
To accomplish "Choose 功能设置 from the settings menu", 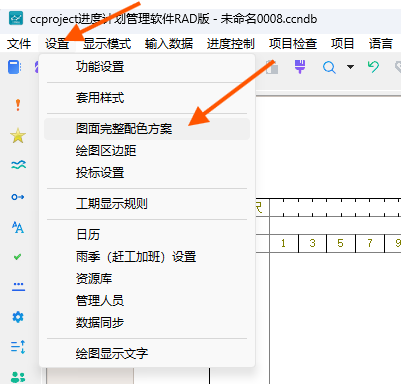I will click(x=147, y=67).
